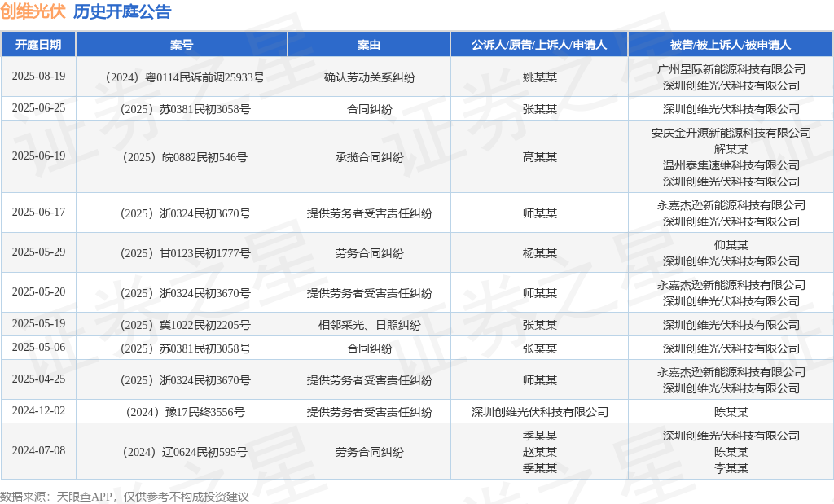Screen dimensions: 834x504
Task: Click 深圳创维光伏科技有限公司 in the 2025-05-19 row
Action: [731, 326]
